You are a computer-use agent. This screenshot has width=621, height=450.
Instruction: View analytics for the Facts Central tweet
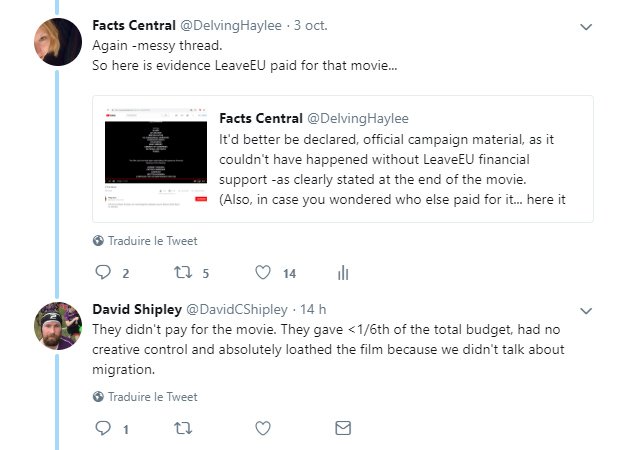[343, 273]
